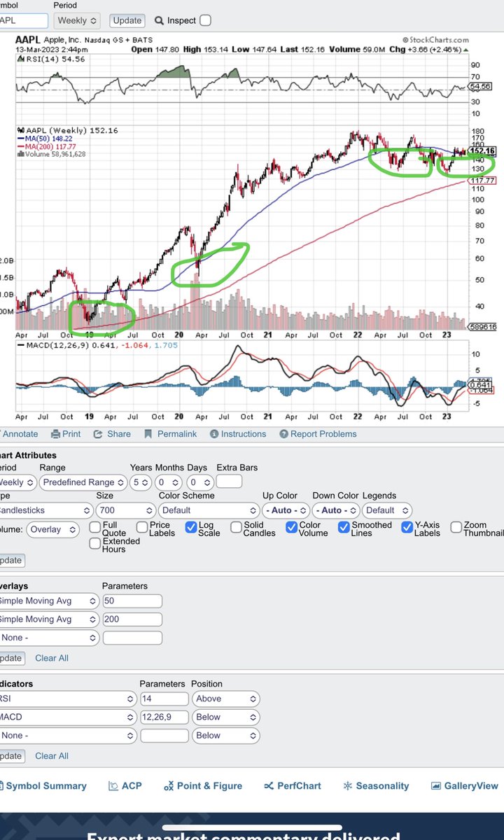Open the third indicator None dropdown
Screen dimensions: 504x840
(x=68, y=736)
